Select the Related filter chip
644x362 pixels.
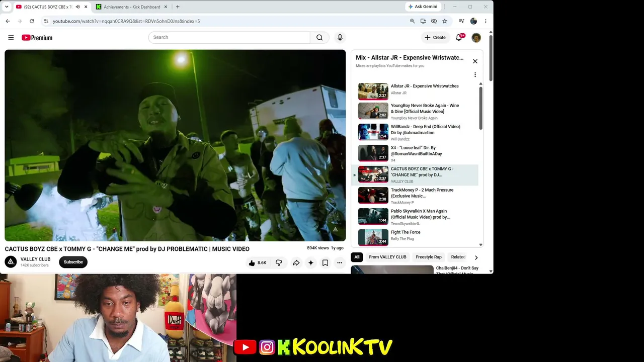(x=458, y=257)
